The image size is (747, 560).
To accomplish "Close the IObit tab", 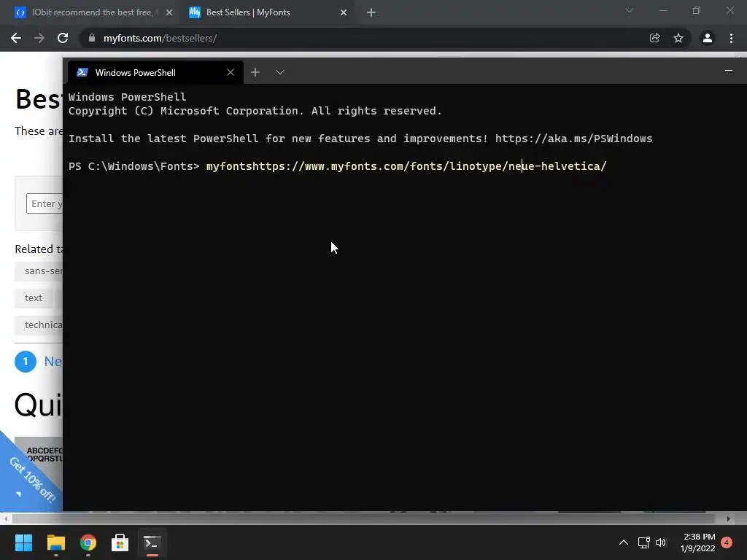I will click(169, 12).
